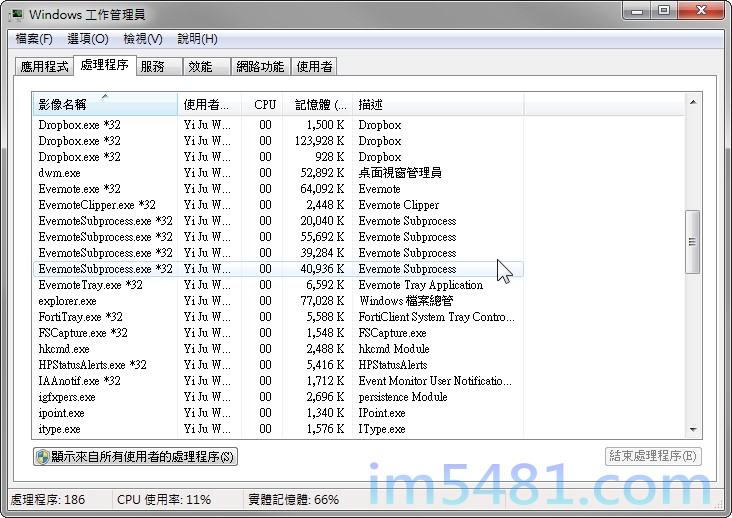Open the 檢視(V) menu
732x518 pixels.
pos(143,39)
